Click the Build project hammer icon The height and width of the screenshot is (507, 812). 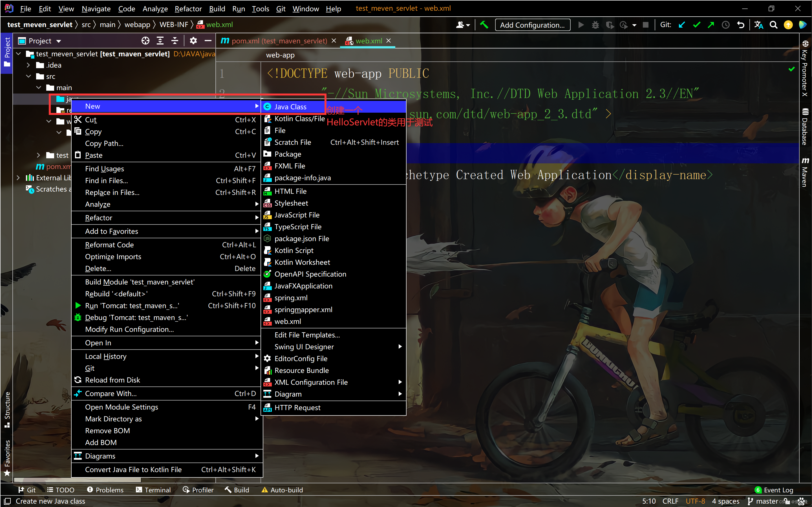click(484, 25)
